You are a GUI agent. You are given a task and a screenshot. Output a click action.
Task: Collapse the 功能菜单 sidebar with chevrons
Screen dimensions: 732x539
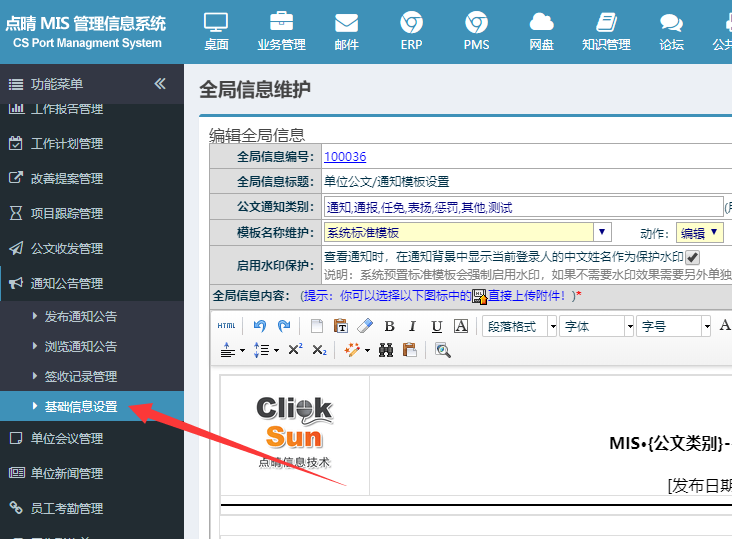[160, 84]
